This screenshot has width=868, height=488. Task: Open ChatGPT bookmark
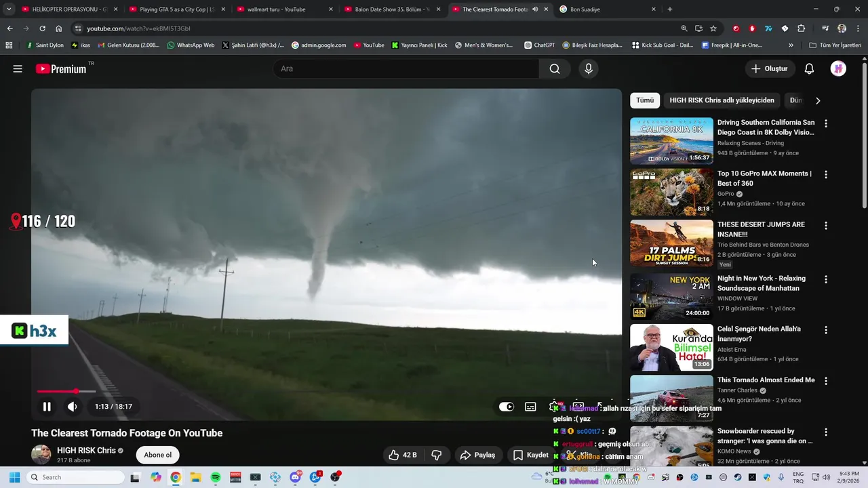pos(539,45)
